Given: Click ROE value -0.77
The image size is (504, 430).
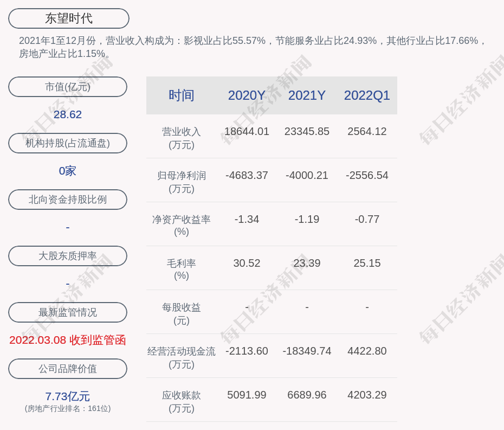Looking at the screenshot, I should [367, 220].
